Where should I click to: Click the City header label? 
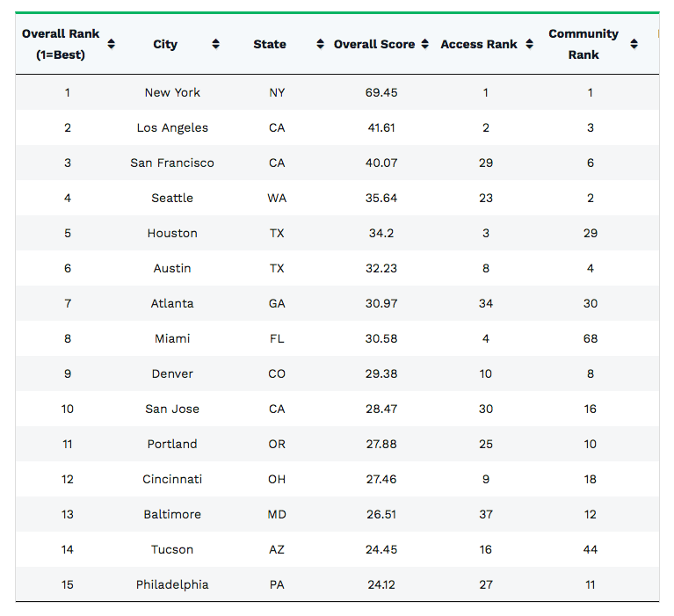click(x=165, y=44)
